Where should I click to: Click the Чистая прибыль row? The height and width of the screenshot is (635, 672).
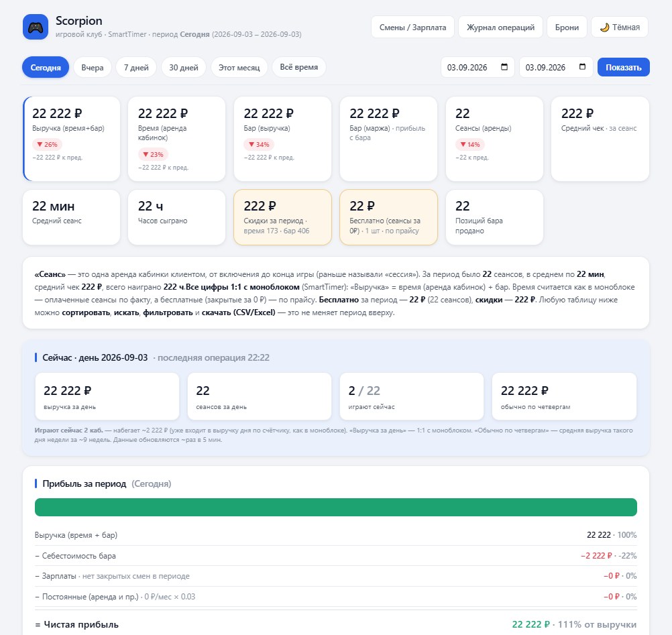[335, 624]
